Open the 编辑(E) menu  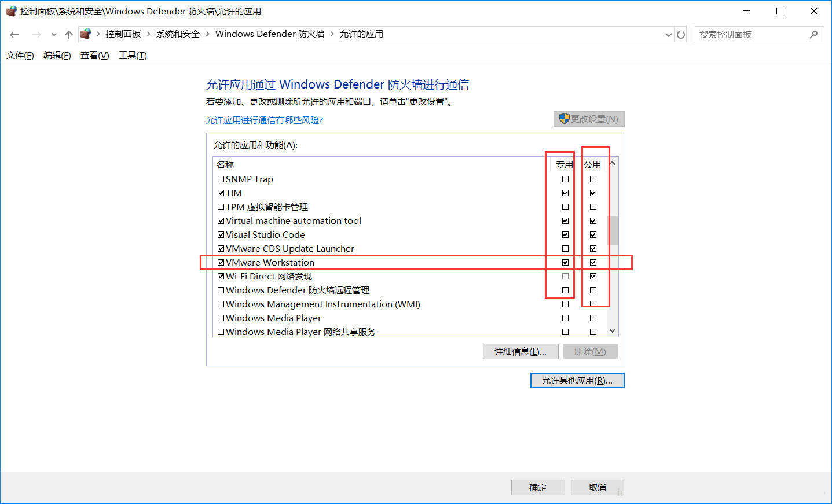57,56
